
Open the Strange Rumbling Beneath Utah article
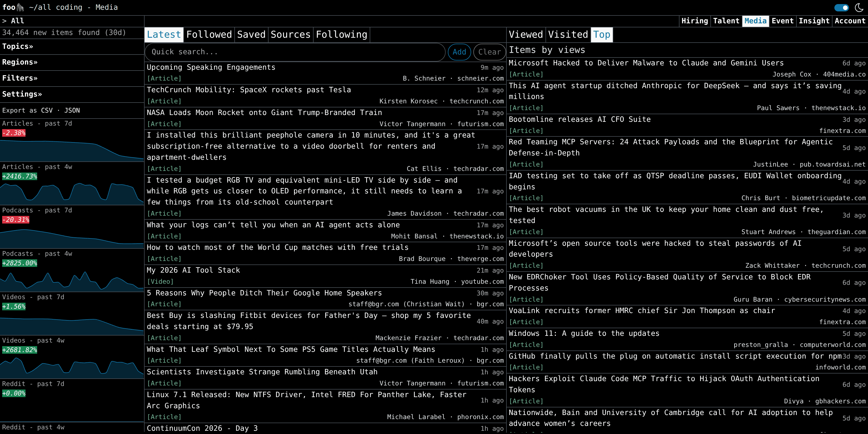point(262,372)
